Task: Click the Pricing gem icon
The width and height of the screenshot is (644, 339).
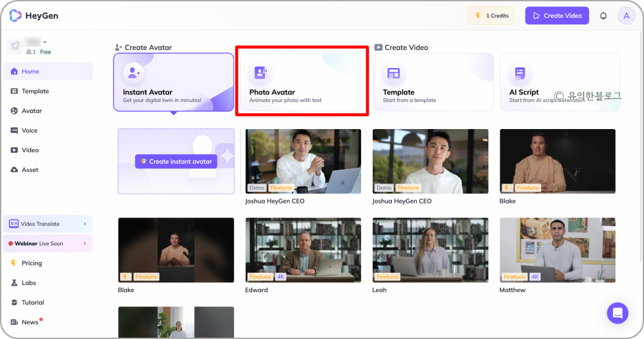Action: 14,263
